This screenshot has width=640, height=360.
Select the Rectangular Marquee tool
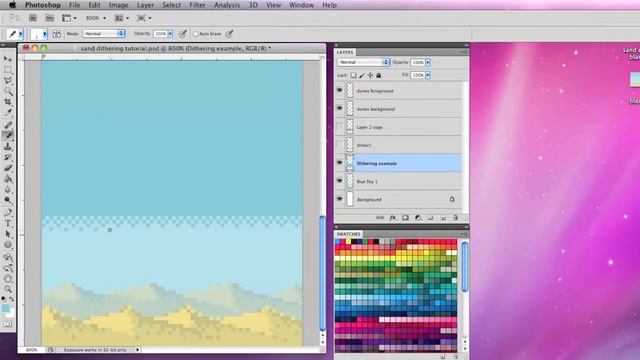coord(8,70)
